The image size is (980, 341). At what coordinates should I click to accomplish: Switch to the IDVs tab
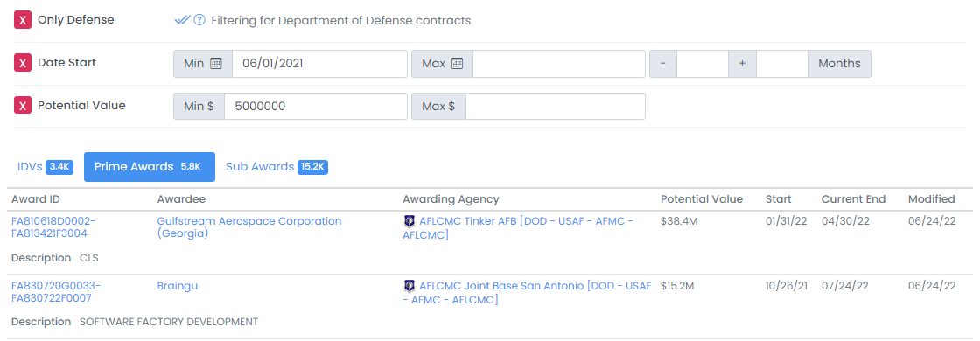45,167
